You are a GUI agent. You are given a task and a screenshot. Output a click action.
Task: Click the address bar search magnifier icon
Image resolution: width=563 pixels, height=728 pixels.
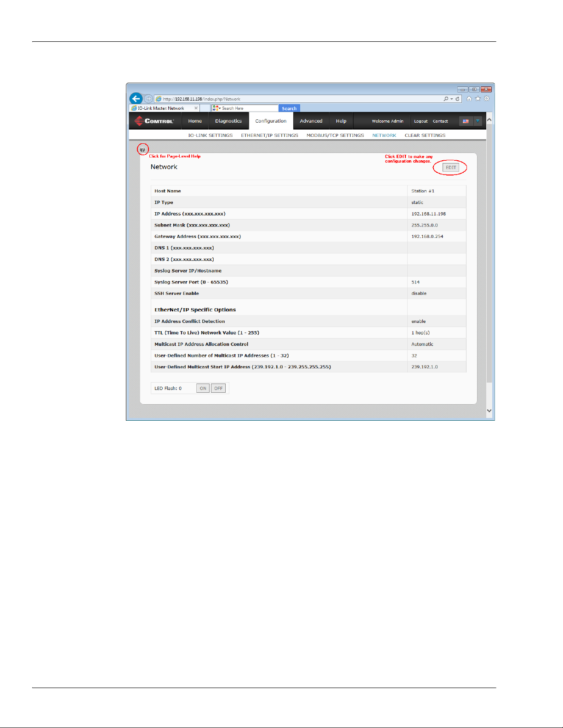pos(446,99)
